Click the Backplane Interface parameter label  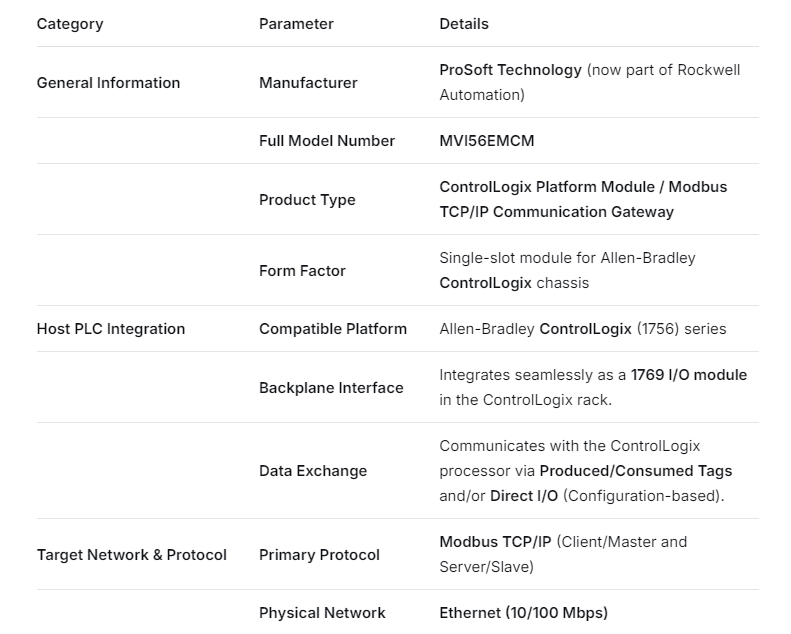pos(331,388)
